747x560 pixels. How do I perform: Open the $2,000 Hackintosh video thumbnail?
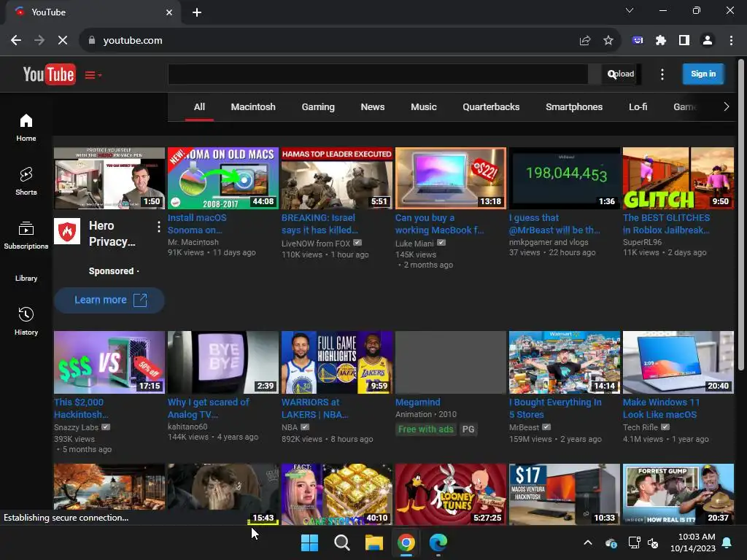pos(109,362)
